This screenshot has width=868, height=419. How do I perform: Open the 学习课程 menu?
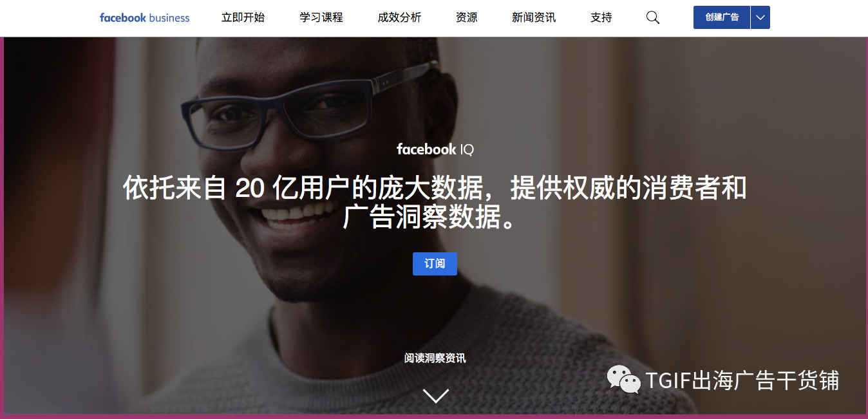(x=321, y=18)
